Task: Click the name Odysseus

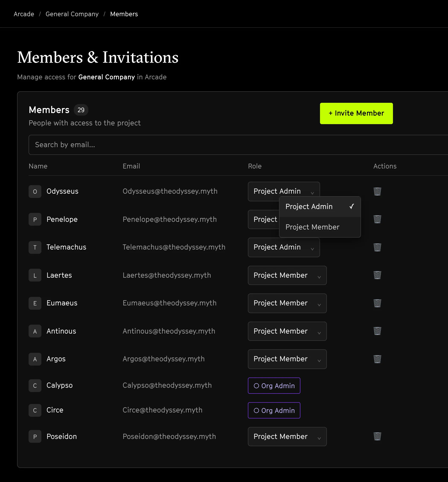Action: (62, 192)
